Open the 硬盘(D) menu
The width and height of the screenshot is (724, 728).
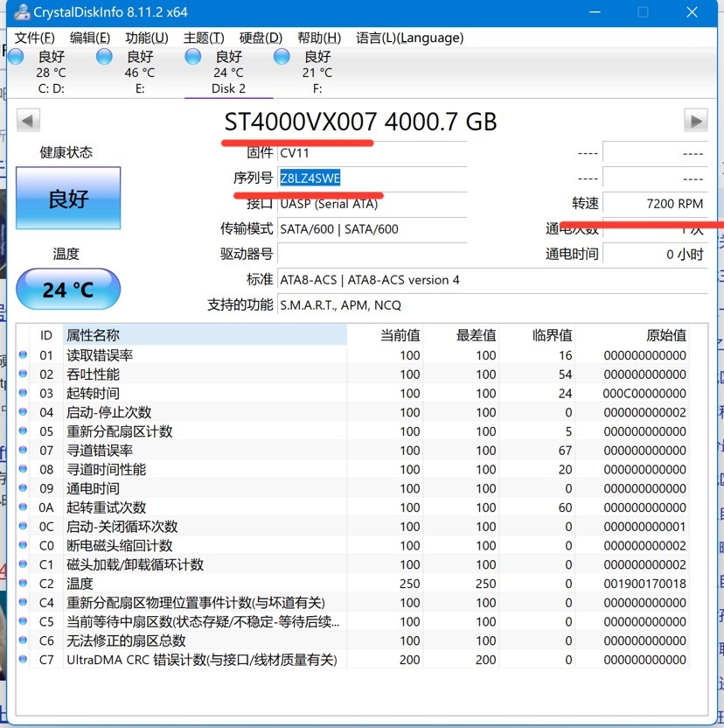pos(261,38)
